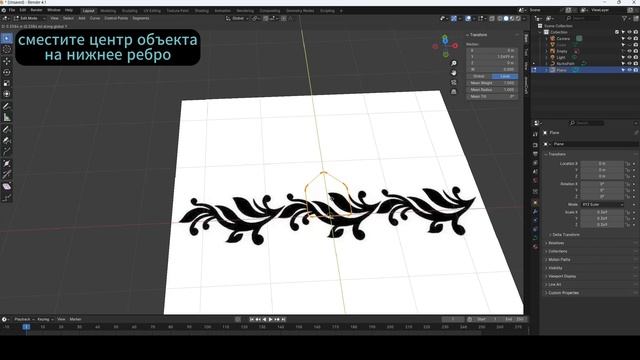The height and width of the screenshot is (360, 640).
Task: Select the Tilt tool
Action: tap(7, 175)
